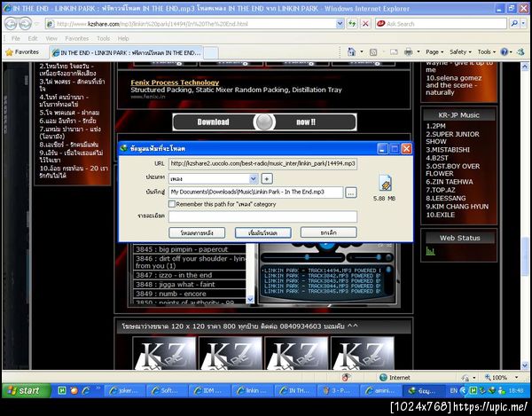Click the MP3 file type icon in dialog
532x416 pixels.
tap(385, 184)
